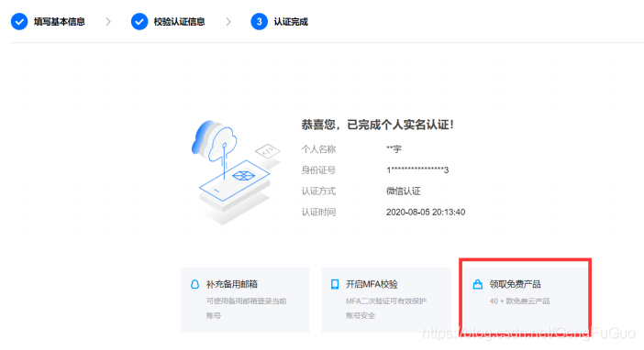Viewport: 644px width, 350px height.
Task: Click the timestamp 2020-08-05 20:13:40
Action: pos(426,213)
